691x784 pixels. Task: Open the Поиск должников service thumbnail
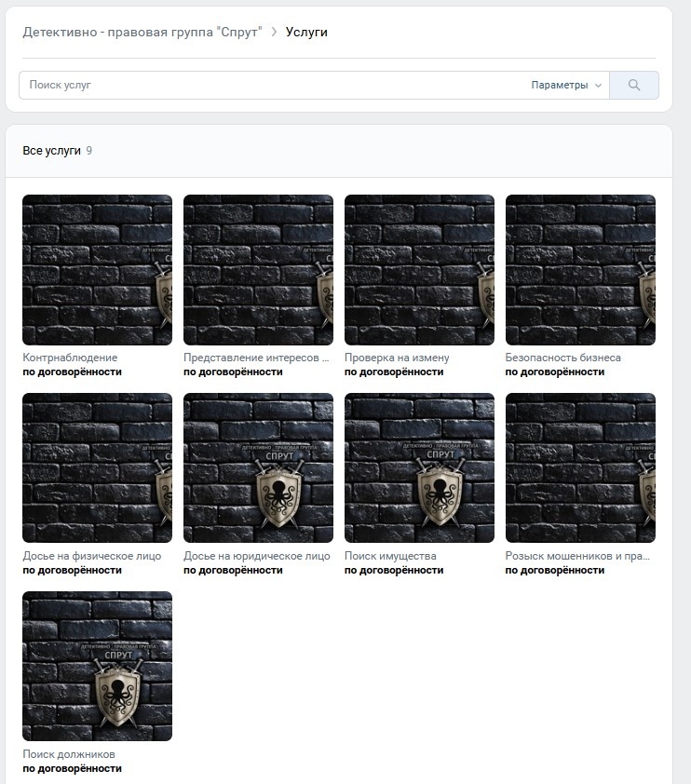pos(98,667)
